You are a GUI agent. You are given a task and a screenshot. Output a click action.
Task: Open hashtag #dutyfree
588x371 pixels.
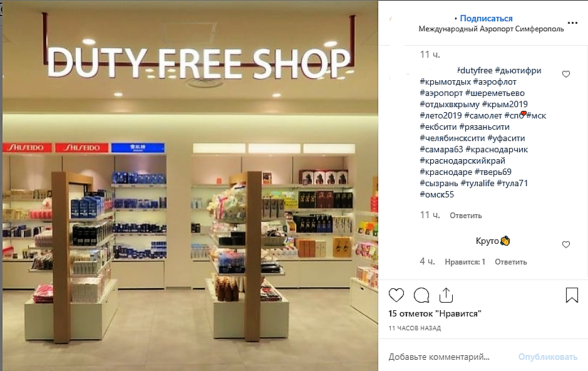(475, 71)
